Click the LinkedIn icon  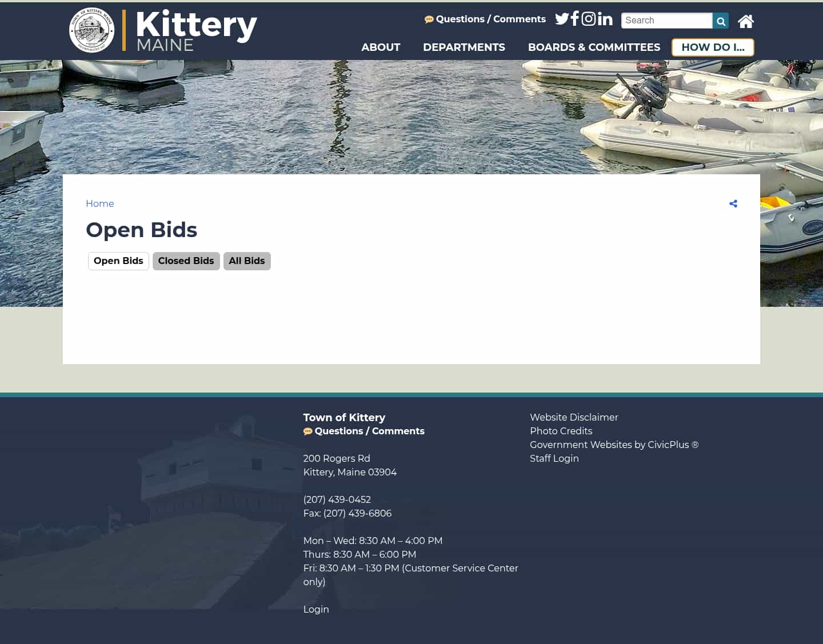point(604,19)
